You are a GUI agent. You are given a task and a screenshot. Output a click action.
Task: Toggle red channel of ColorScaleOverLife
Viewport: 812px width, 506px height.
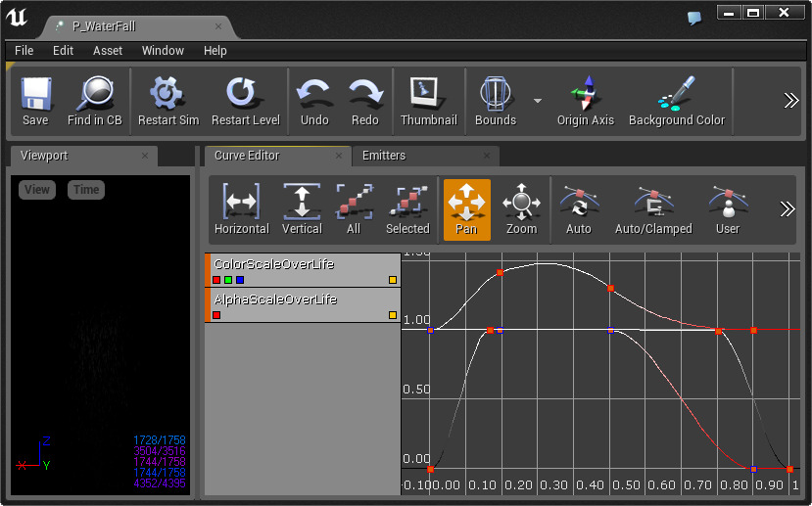(216, 280)
